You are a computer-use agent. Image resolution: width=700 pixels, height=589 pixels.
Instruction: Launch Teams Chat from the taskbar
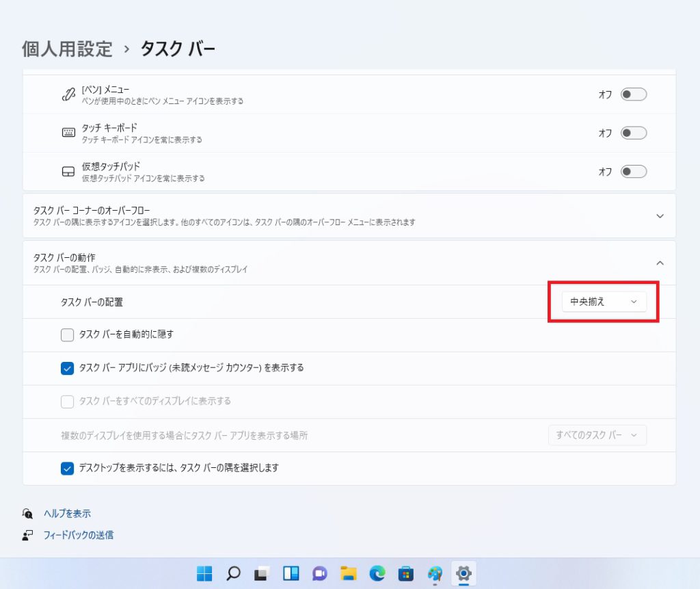[320, 573]
